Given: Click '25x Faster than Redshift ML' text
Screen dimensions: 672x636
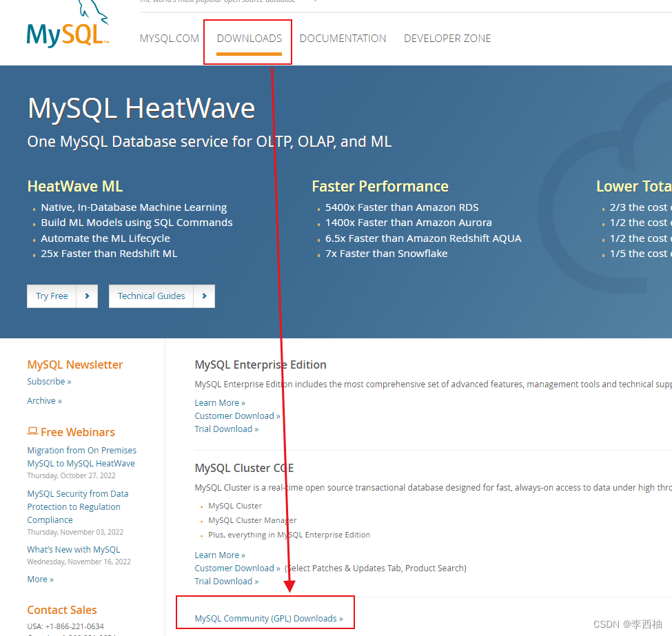Looking at the screenshot, I should point(109,254).
